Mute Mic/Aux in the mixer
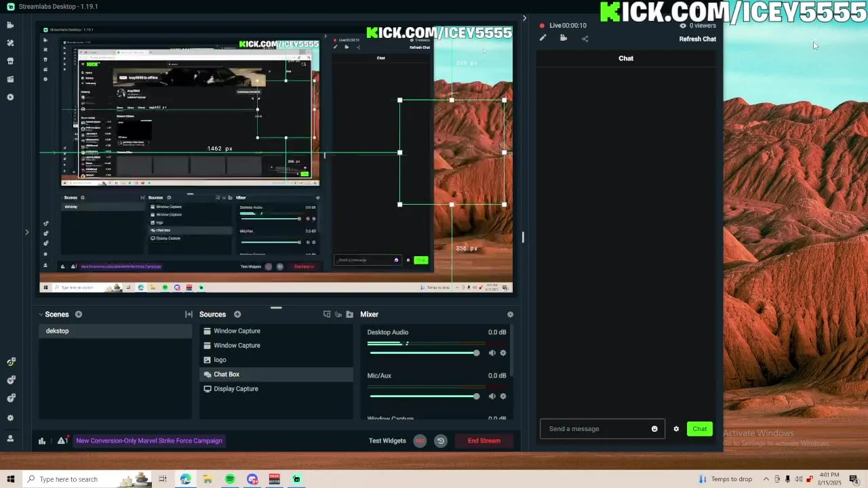The height and width of the screenshot is (488, 868). (492, 396)
